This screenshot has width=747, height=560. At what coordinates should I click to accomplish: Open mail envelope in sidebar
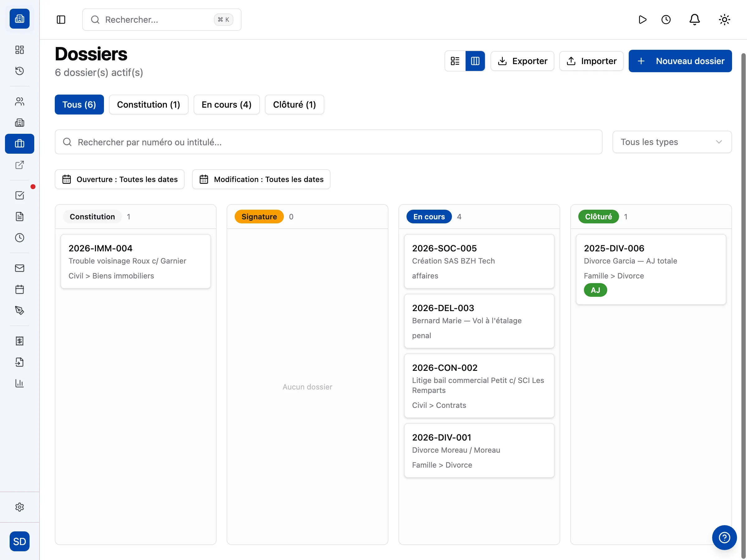(20, 268)
